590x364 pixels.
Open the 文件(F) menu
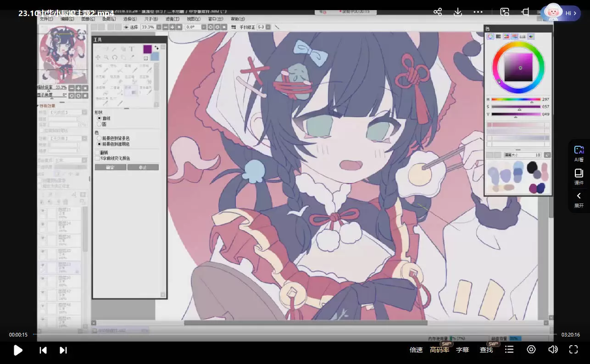tap(46, 19)
